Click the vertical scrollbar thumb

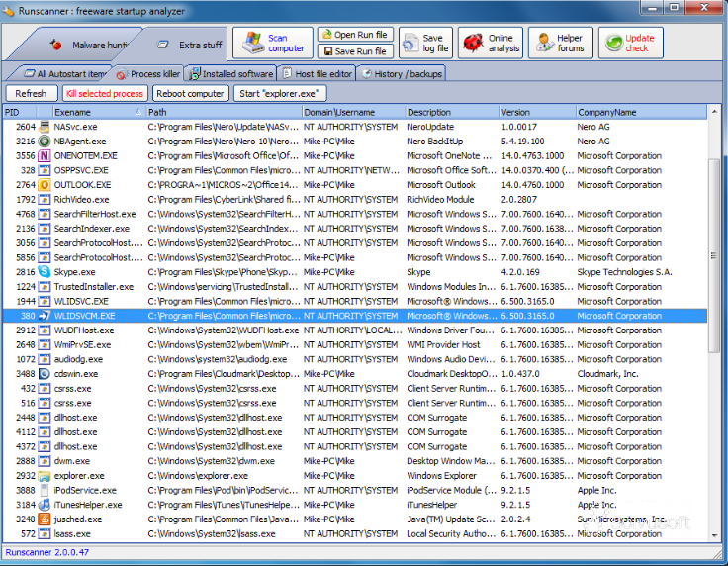point(714,255)
